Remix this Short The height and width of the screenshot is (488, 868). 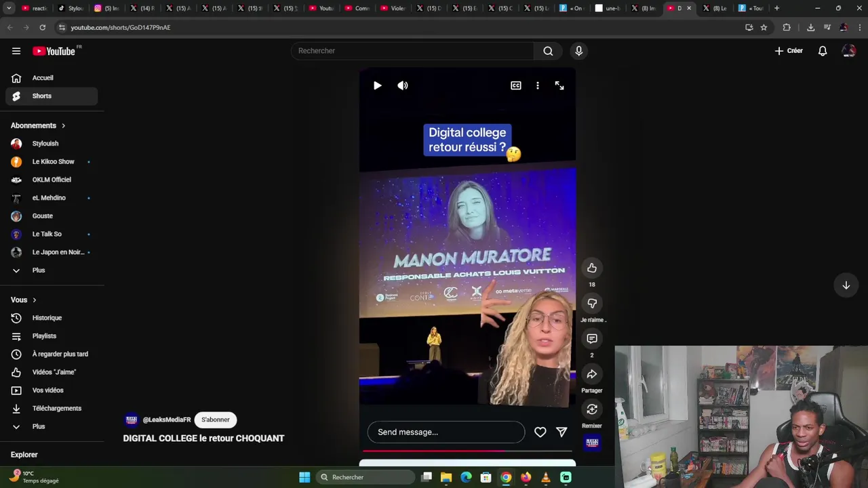click(x=592, y=409)
